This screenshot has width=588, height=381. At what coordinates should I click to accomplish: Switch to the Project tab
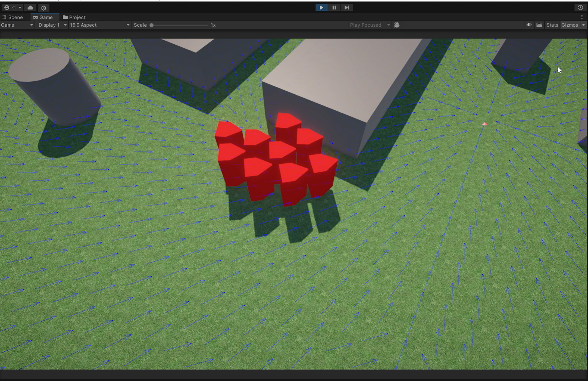[x=74, y=17]
